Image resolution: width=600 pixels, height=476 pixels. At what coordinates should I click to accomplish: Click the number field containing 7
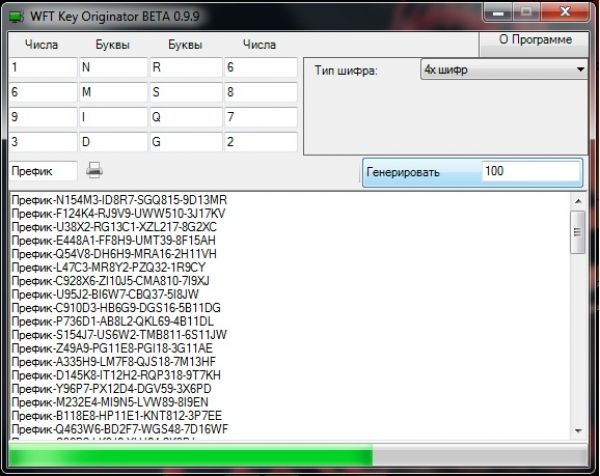[x=261, y=117]
